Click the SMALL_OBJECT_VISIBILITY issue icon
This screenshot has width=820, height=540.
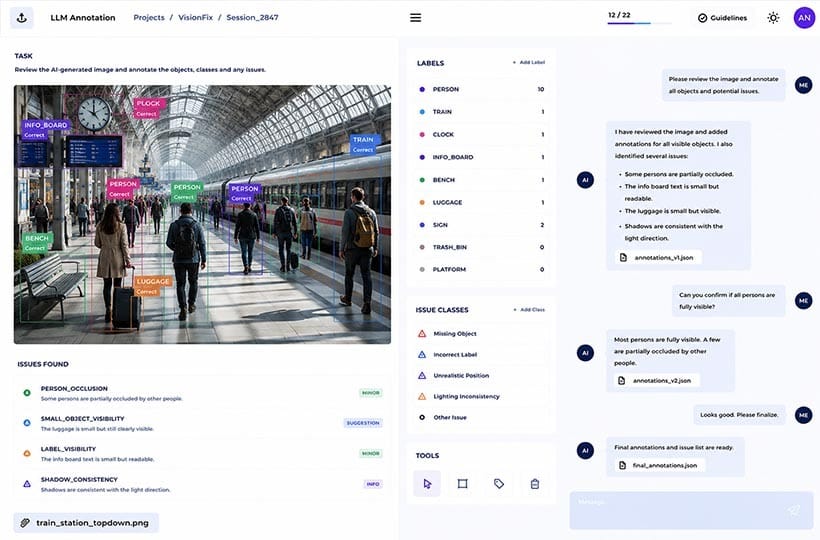(27, 423)
